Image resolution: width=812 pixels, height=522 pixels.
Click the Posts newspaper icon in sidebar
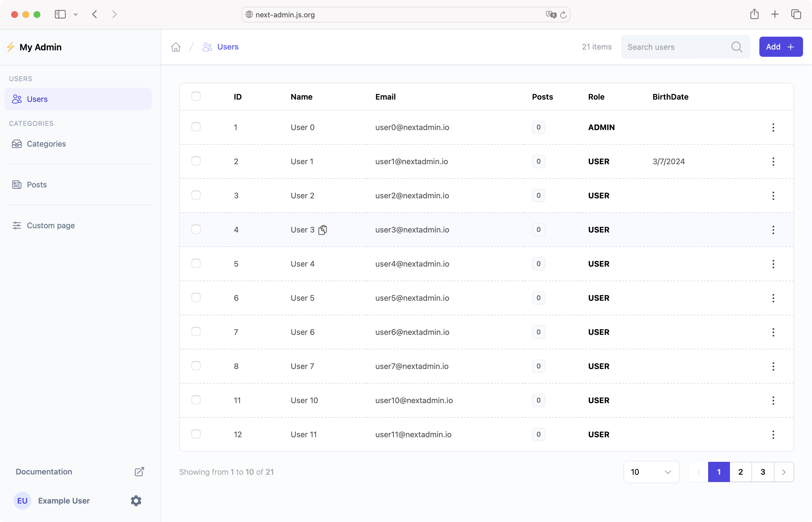pos(17,184)
